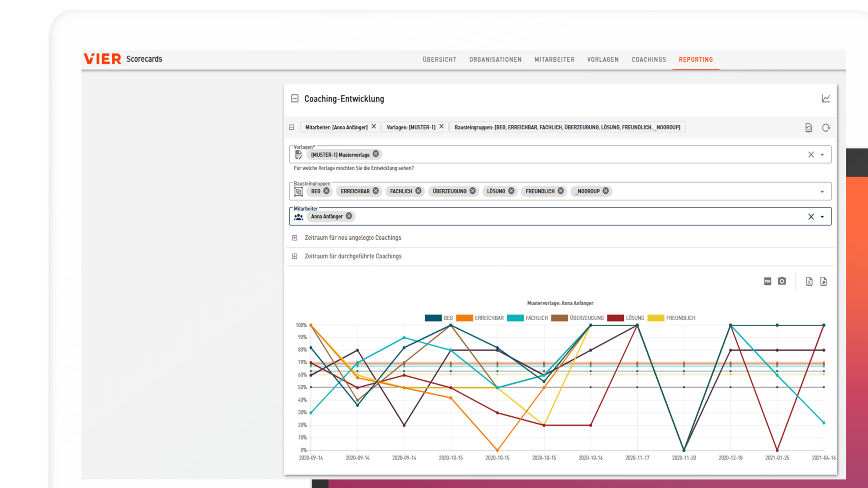Click the line chart icon in header
This screenshot has width=868, height=488.
825,98
